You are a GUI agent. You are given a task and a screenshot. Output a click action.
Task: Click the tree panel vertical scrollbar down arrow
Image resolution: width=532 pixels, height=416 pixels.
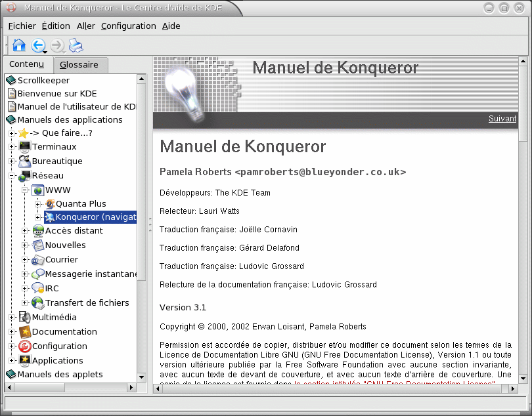(141, 377)
